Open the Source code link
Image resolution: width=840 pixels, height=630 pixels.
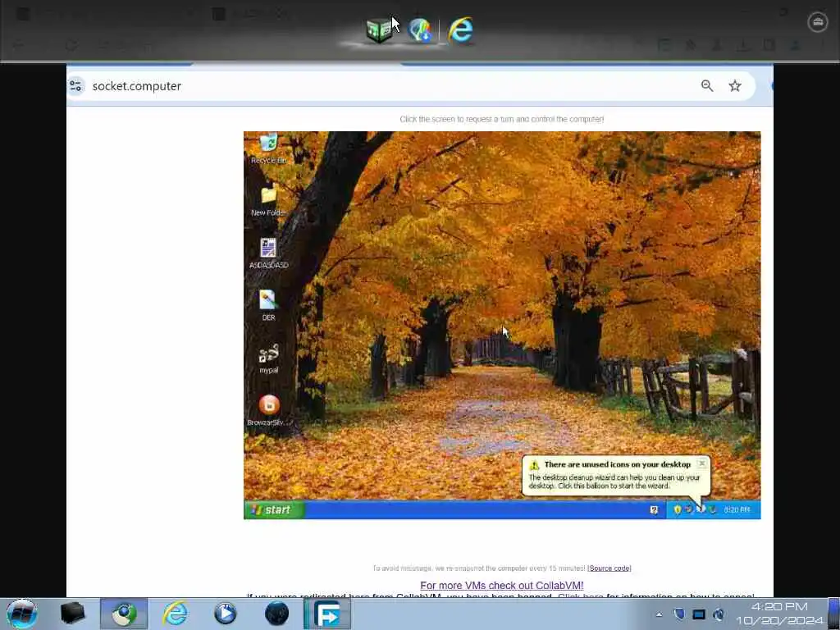point(609,568)
